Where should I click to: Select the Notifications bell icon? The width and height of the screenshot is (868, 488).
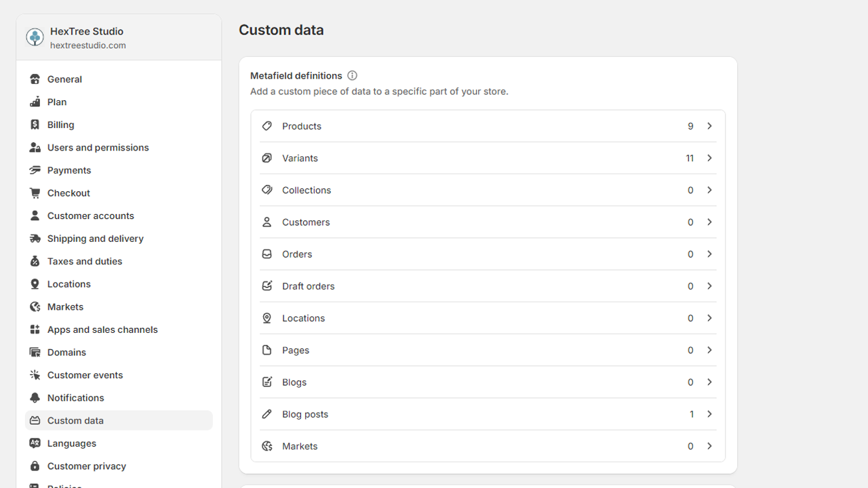pyautogui.click(x=35, y=397)
